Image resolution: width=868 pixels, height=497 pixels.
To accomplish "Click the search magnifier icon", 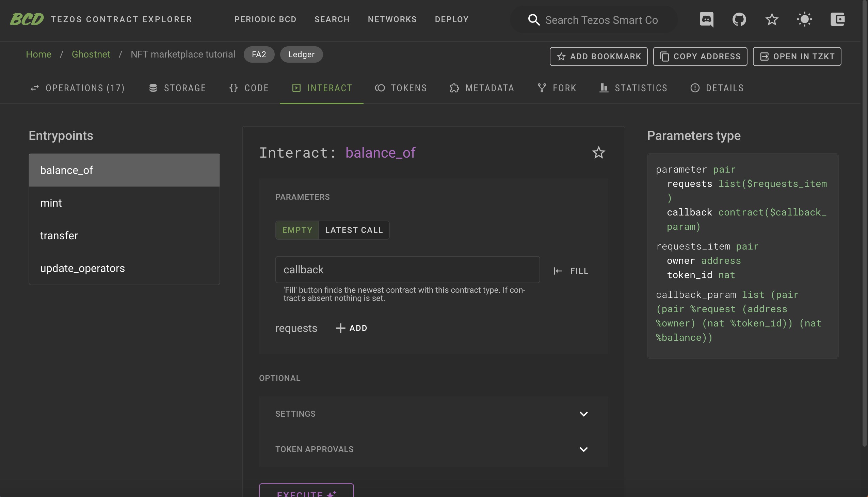I will point(534,20).
